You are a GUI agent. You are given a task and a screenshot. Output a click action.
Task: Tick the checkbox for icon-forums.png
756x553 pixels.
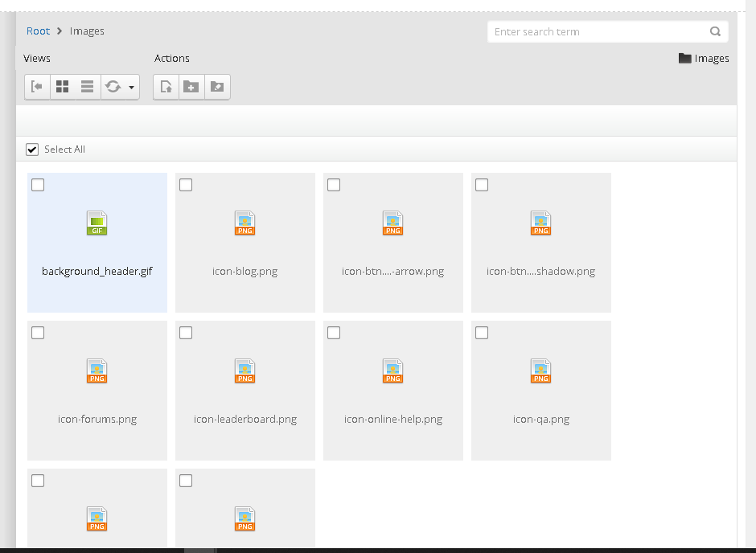tap(38, 333)
